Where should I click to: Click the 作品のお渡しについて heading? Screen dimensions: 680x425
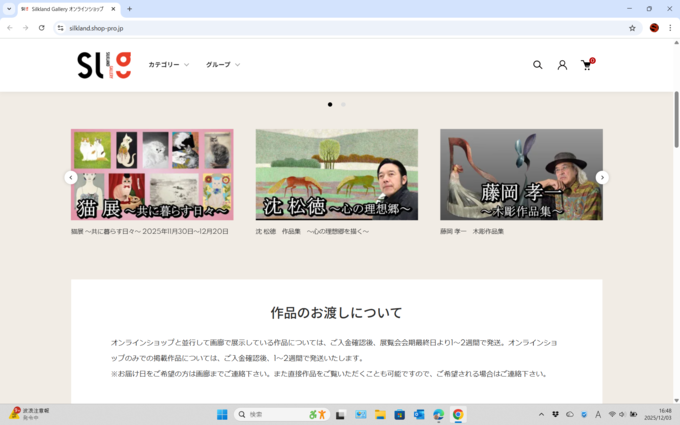click(337, 313)
